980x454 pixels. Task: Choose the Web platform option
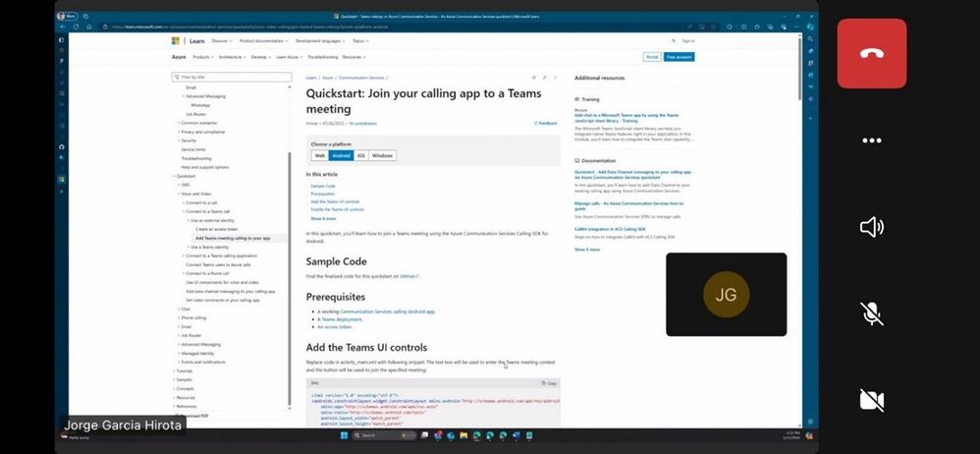click(x=320, y=155)
